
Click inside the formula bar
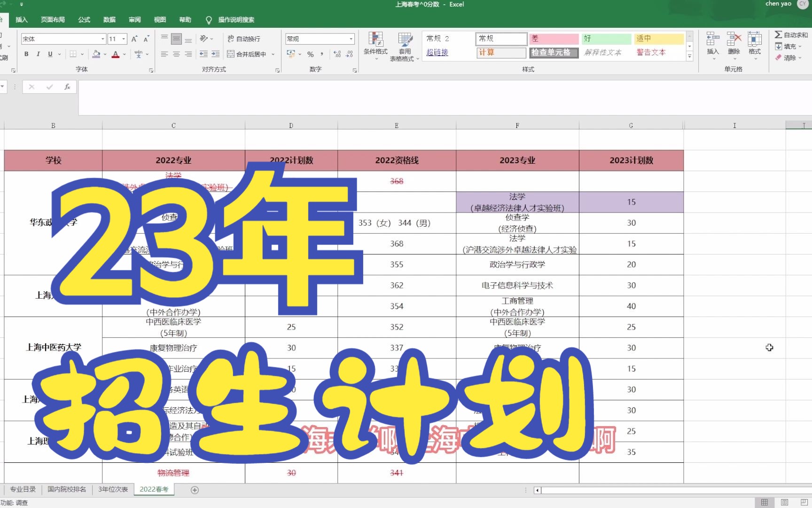pos(445,97)
